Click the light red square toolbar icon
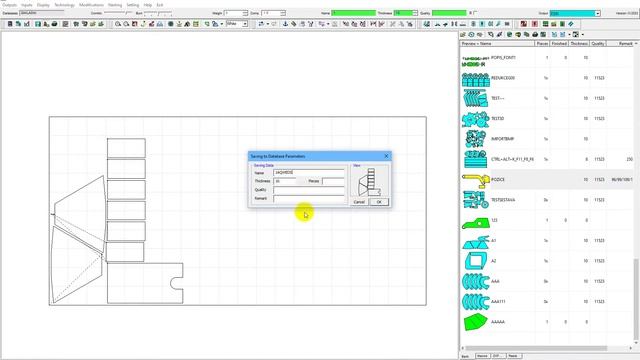640x360 pixels. click(x=535, y=24)
